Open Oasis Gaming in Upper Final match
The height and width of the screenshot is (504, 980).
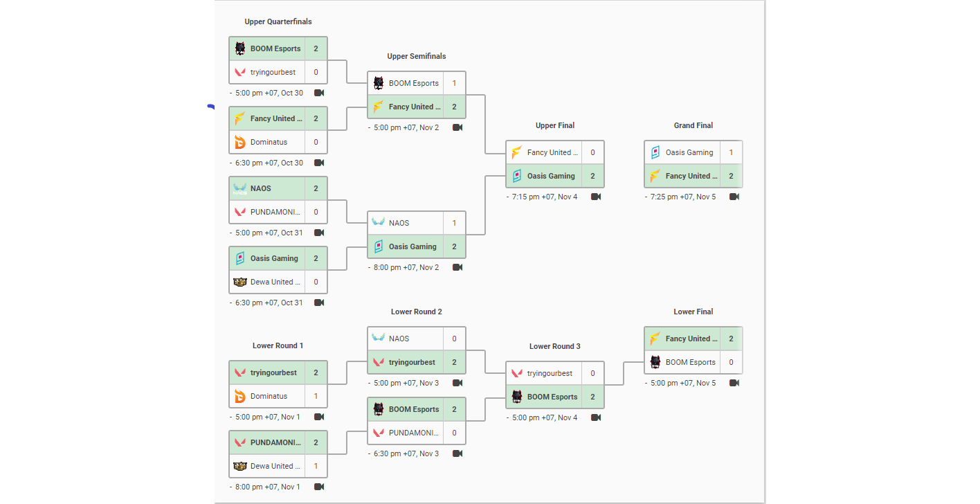[x=544, y=176]
